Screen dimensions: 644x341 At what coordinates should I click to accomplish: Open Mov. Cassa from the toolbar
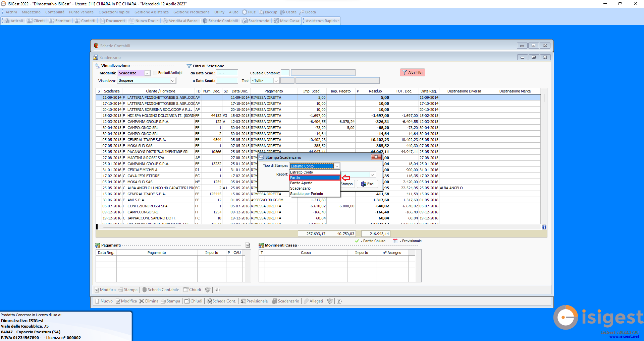(286, 21)
